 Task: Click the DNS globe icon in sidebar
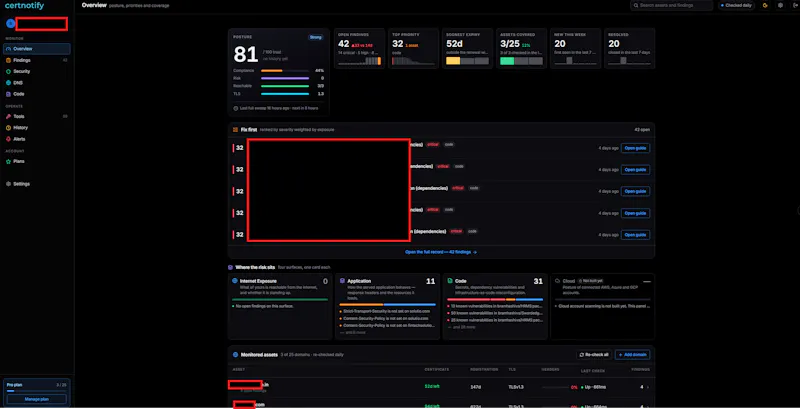click(x=8, y=83)
